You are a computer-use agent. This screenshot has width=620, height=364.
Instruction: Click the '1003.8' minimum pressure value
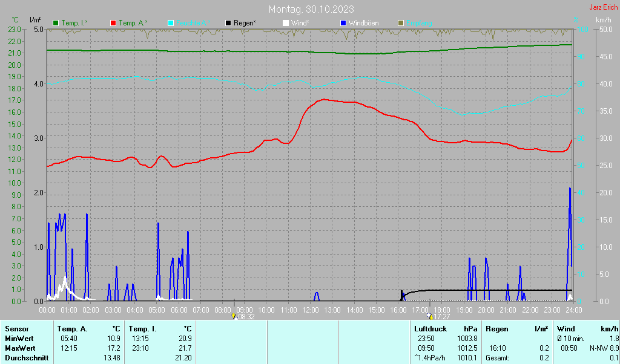pyautogui.click(x=467, y=339)
